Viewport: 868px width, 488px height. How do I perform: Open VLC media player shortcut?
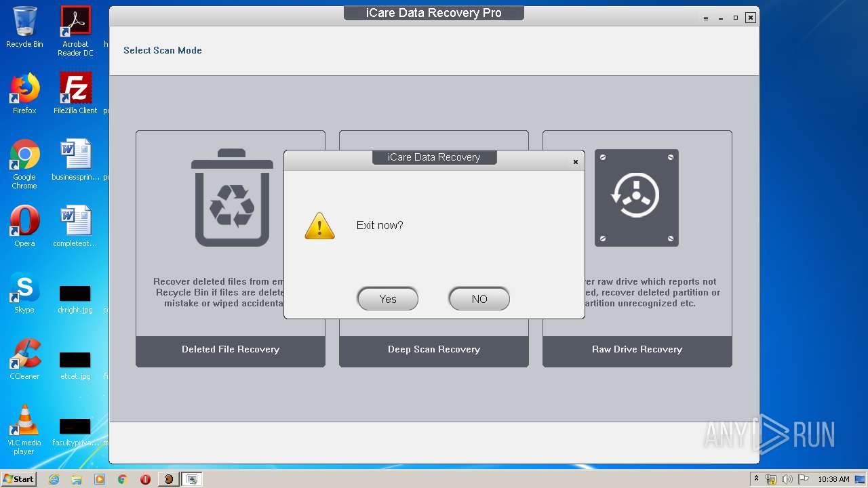point(24,430)
